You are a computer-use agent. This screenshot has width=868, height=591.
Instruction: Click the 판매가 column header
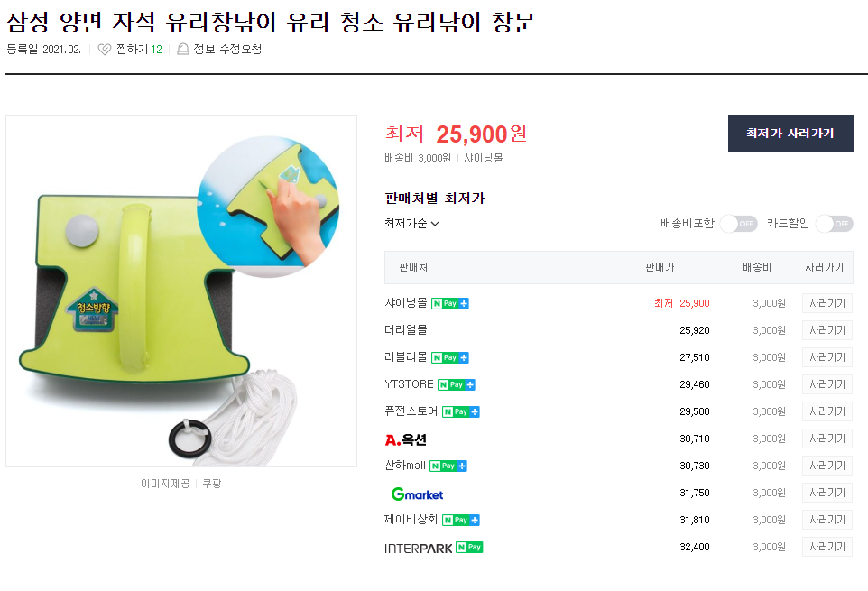(660, 267)
